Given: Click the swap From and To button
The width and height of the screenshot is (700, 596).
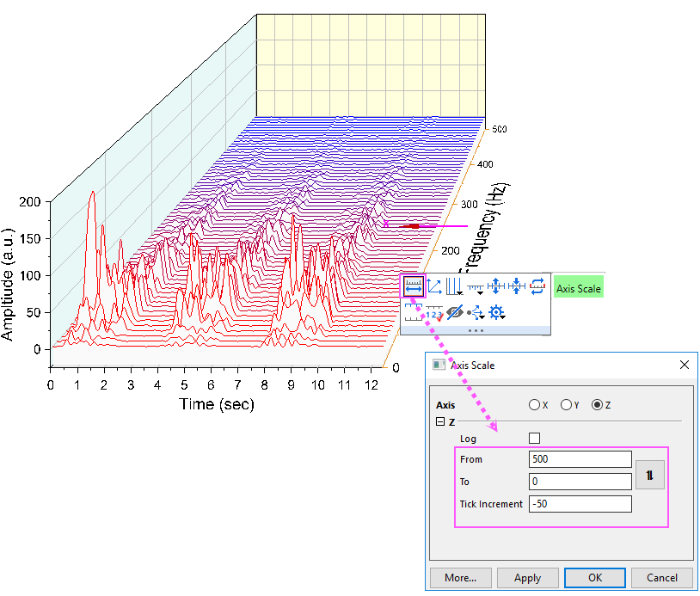Looking at the screenshot, I should pyautogui.click(x=650, y=475).
